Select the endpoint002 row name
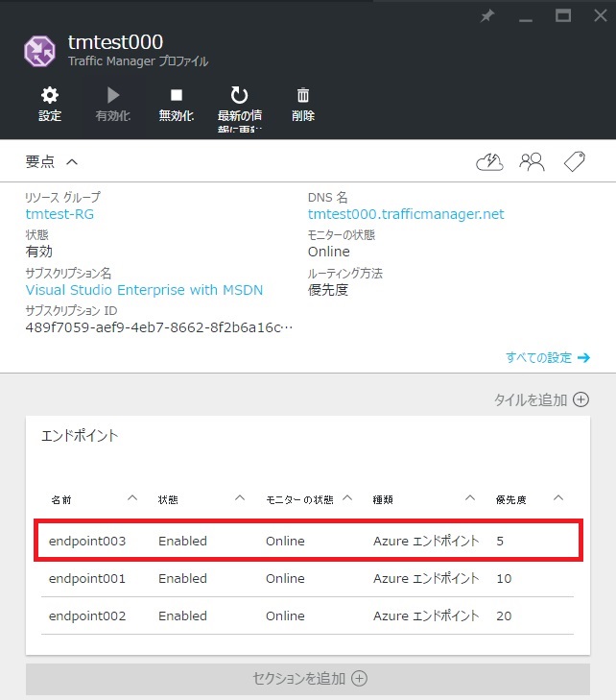 [87, 616]
